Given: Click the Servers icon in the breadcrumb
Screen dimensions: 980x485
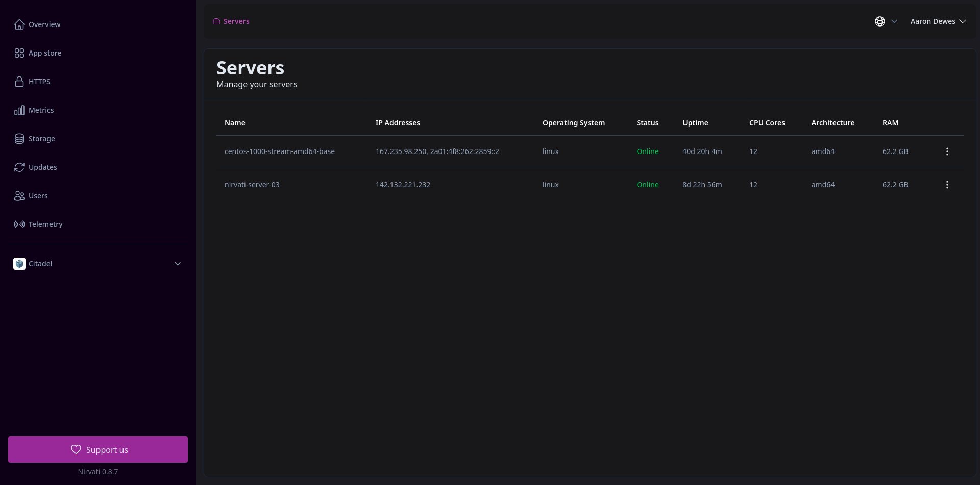Looking at the screenshot, I should [216, 21].
